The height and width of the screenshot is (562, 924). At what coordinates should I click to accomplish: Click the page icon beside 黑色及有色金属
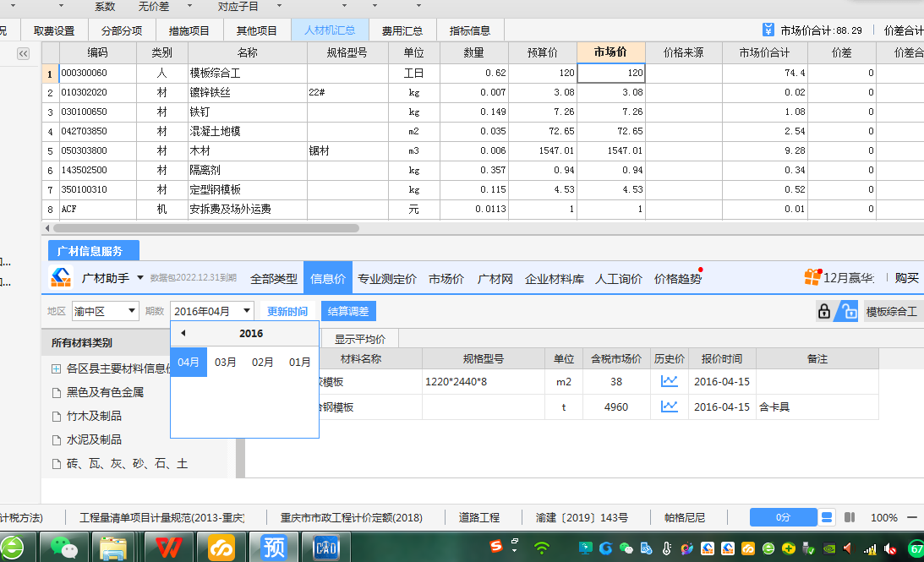click(x=57, y=393)
